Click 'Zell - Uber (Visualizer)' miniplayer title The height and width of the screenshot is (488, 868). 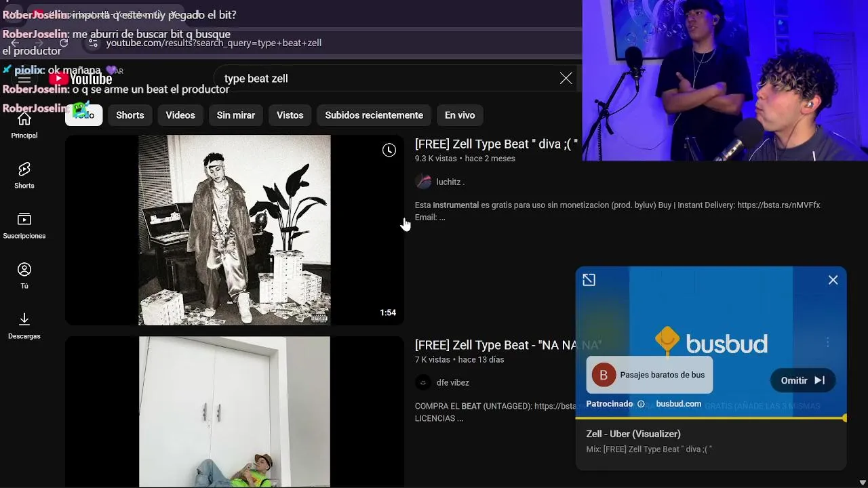coord(633,434)
